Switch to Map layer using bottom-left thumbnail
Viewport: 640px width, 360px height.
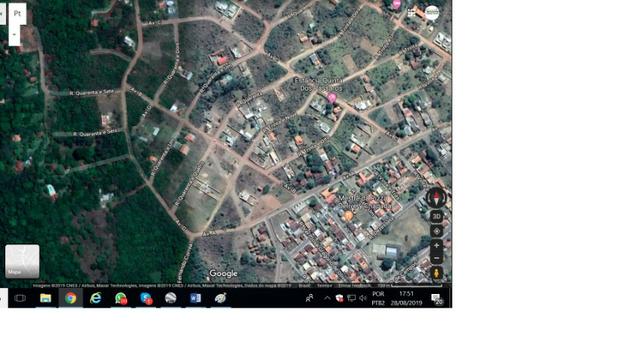[22, 261]
